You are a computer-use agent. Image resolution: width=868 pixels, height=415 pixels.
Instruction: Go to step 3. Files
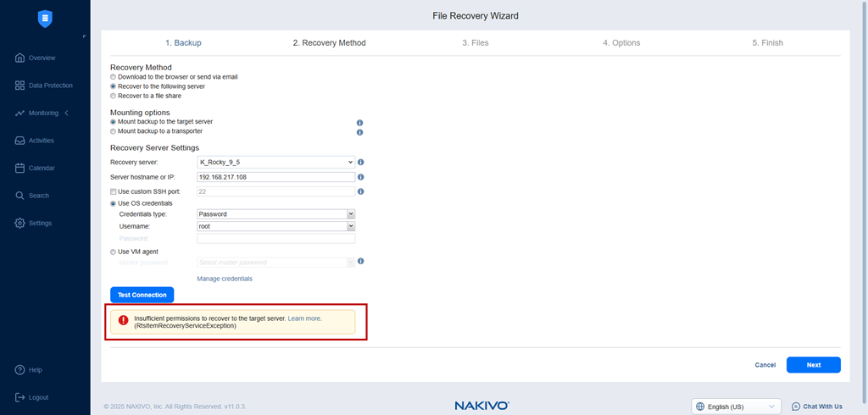(x=476, y=42)
